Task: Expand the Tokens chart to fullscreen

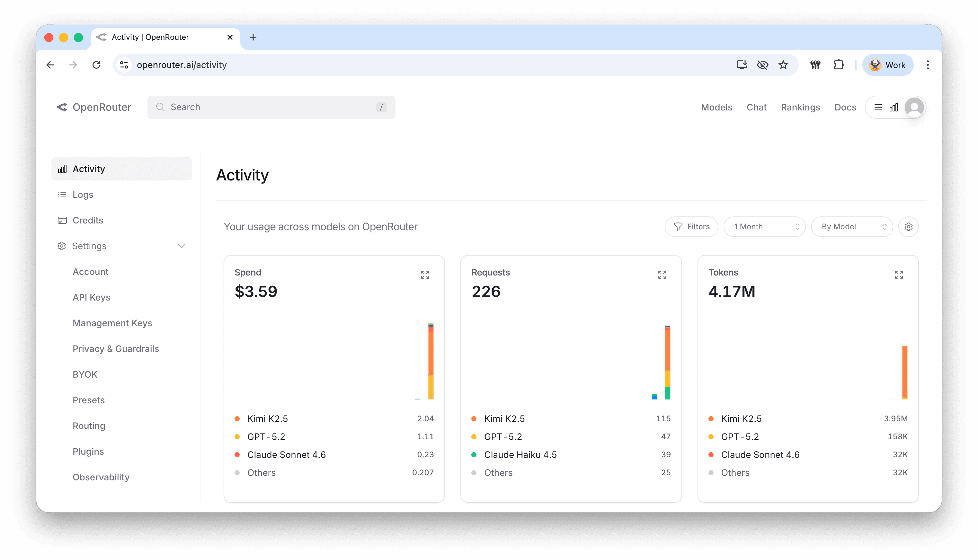Action: pyautogui.click(x=899, y=274)
